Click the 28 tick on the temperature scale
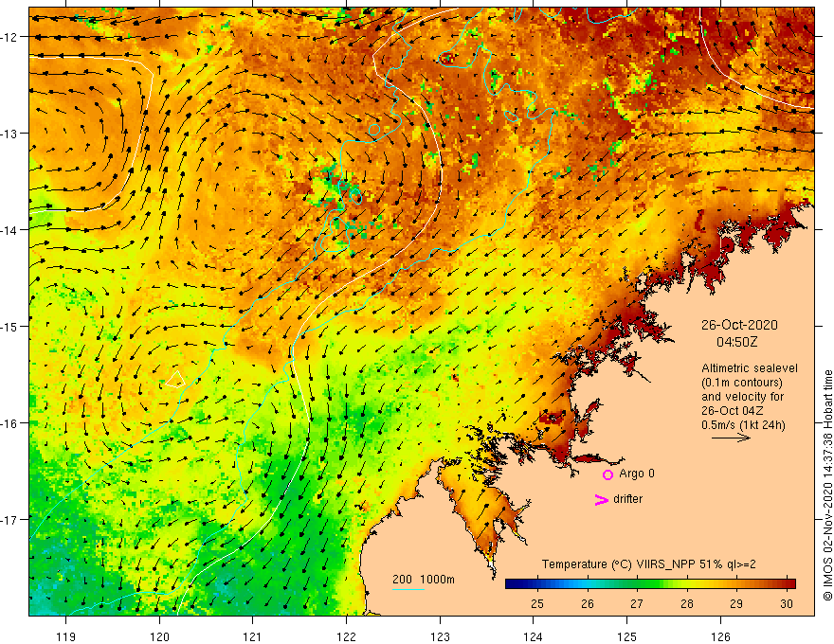This screenshot has width=834, height=644. 687,603
